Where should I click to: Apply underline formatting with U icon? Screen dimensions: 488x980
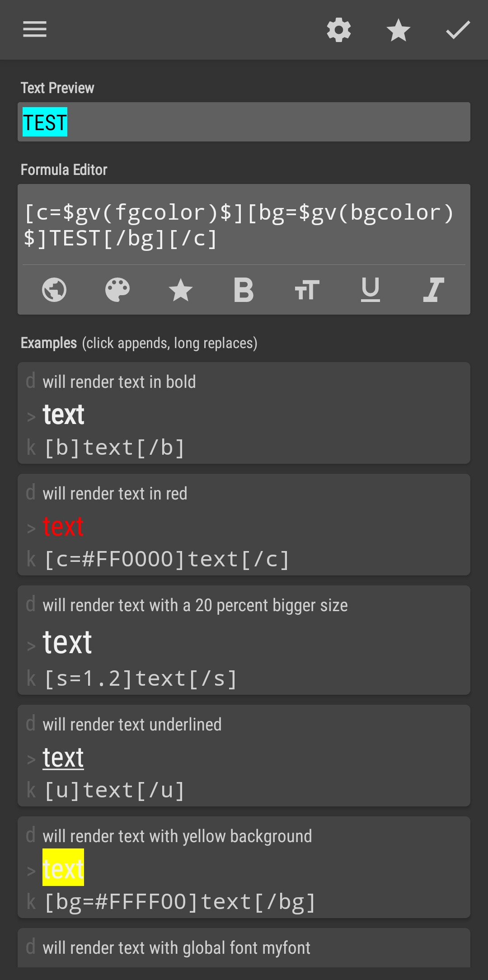point(371,290)
